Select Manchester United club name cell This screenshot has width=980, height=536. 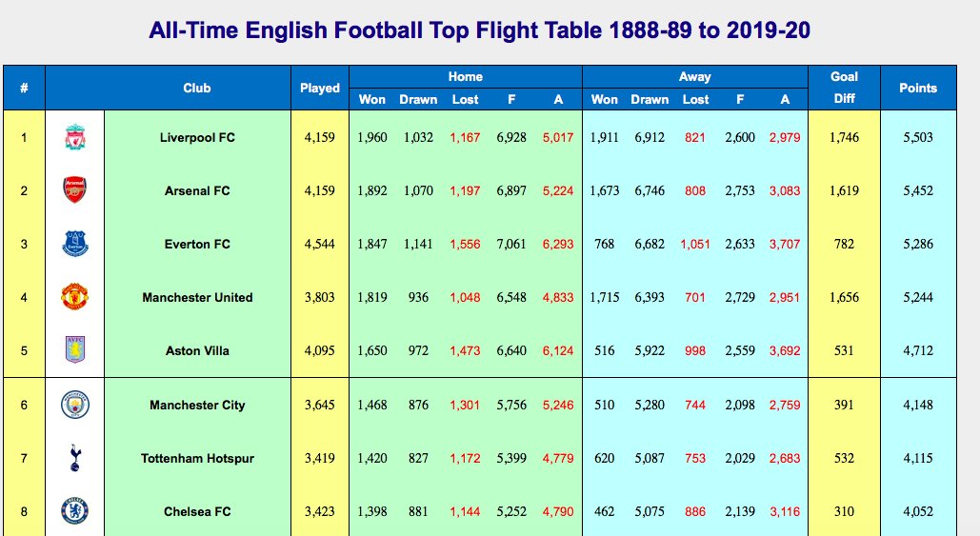197,298
